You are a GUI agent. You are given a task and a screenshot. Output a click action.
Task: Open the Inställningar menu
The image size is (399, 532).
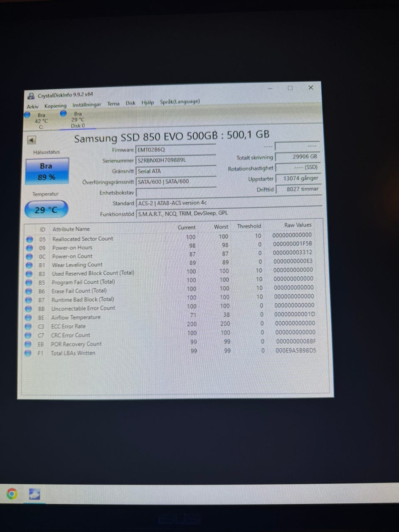86,105
